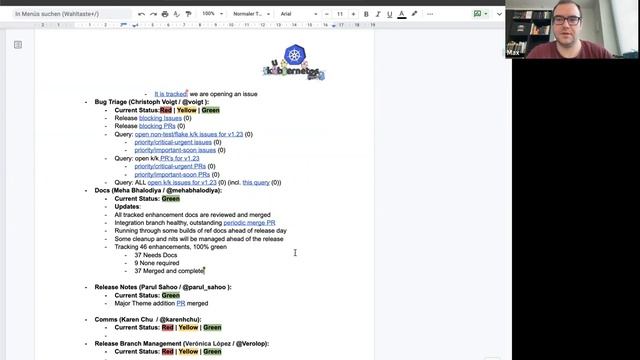Screen dimensions: 640x360
Task: Open the 'periodic merge PR' link
Action: click(249, 223)
